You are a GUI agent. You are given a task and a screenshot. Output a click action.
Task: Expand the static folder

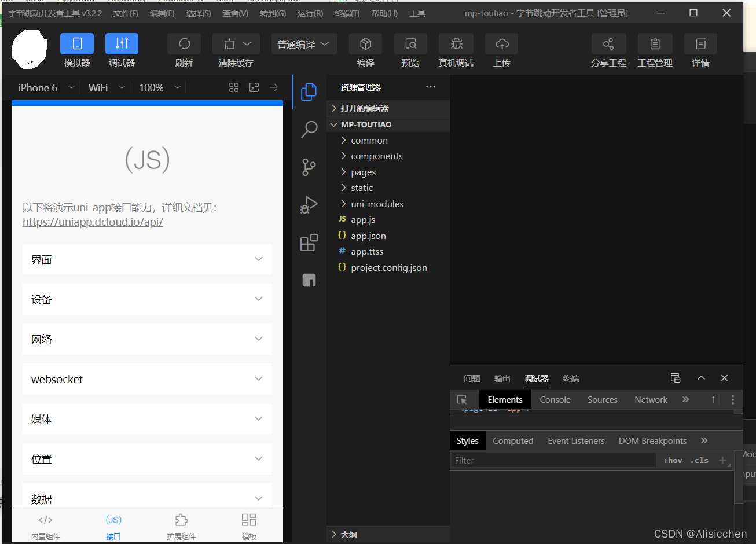coord(388,188)
